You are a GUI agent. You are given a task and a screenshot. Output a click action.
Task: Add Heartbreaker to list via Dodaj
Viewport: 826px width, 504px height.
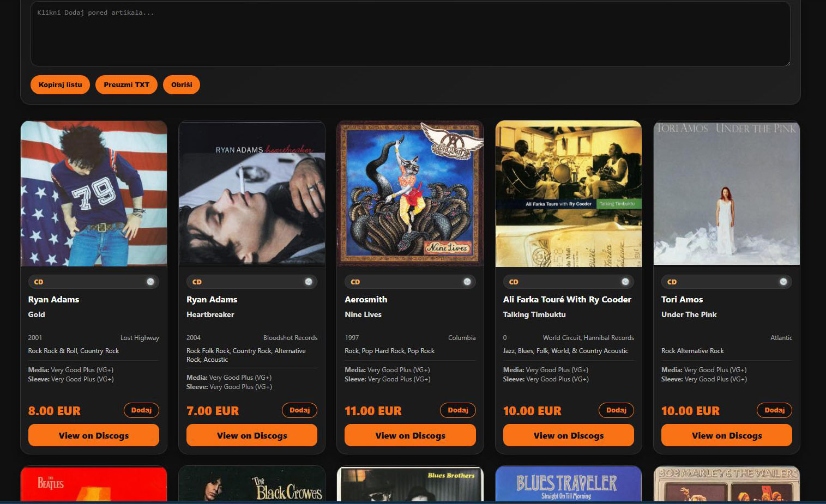pos(299,410)
